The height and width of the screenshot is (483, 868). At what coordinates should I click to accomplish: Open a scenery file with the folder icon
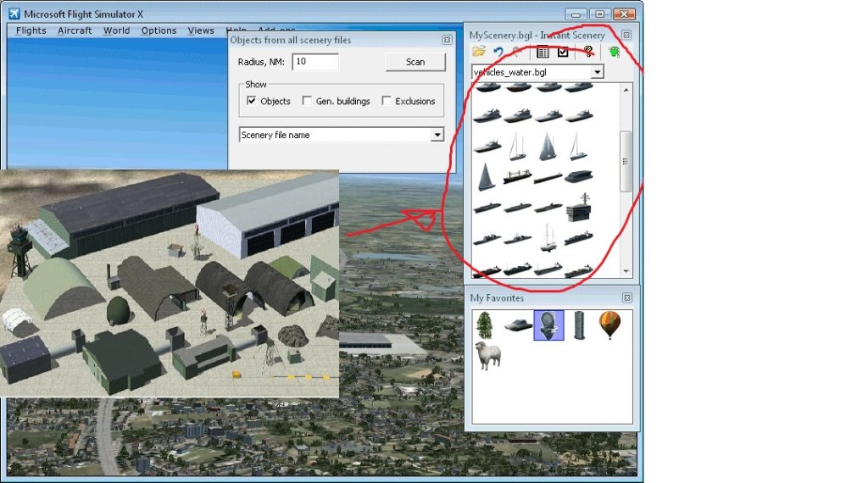pyautogui.click(x=479, y=52)
